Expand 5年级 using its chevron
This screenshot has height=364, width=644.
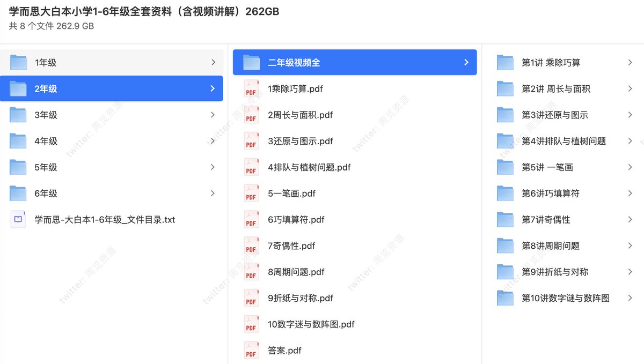click(x=213, y=167)
